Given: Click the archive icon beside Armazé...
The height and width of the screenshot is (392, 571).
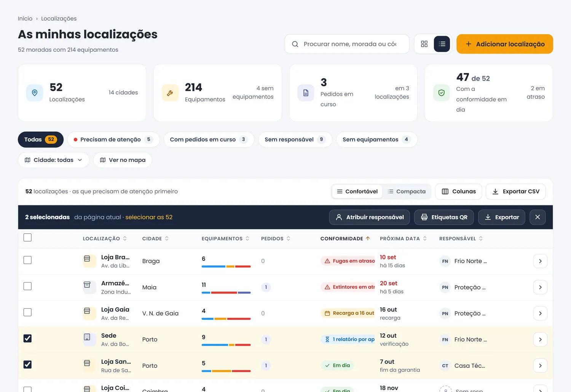Looking at the screenshot, I should (x=87, y=285).
